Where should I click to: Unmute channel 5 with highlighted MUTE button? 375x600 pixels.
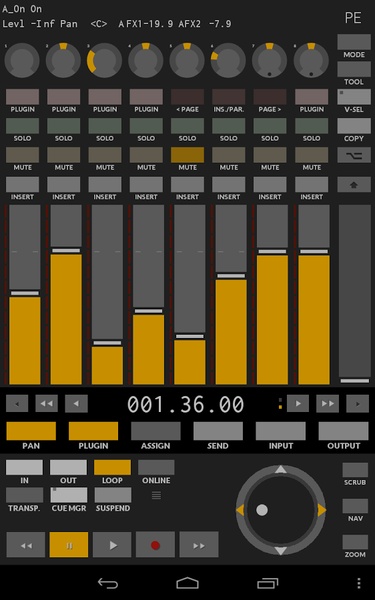pyautogui.click(x=188, y=155)
